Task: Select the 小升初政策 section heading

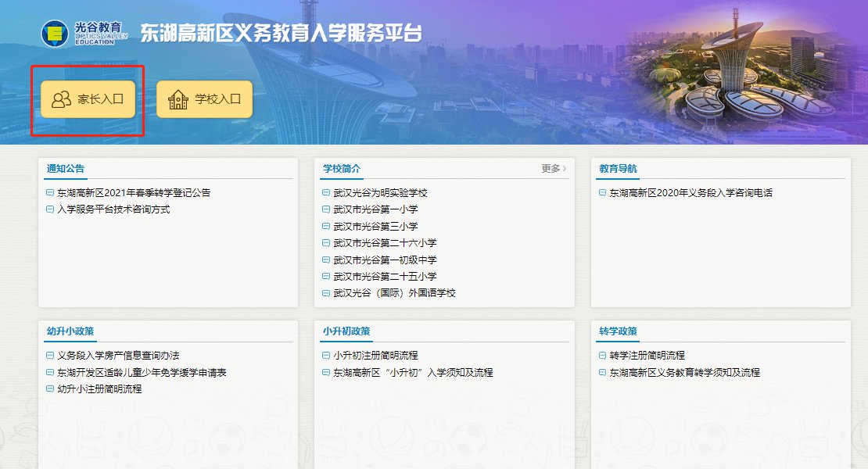Action: 346,331
